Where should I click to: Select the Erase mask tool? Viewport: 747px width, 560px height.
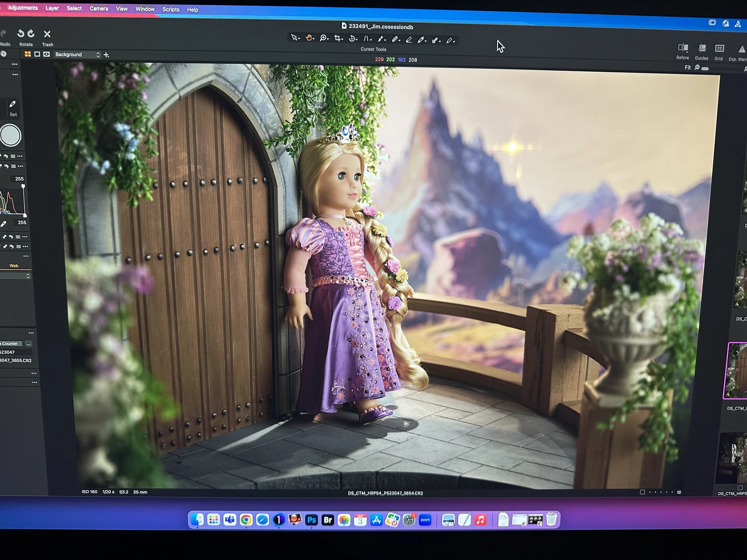(409, 40)
